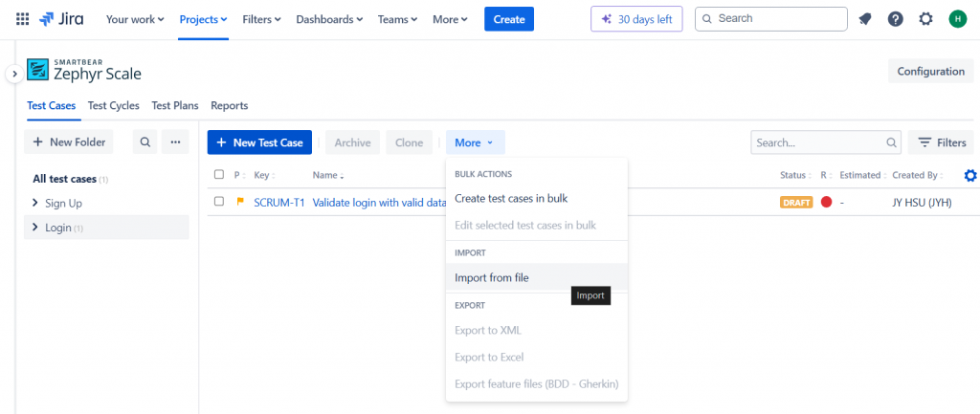Click the red R indicator dot
Screen dimensions: 980x414
click(x=826, y=202)
